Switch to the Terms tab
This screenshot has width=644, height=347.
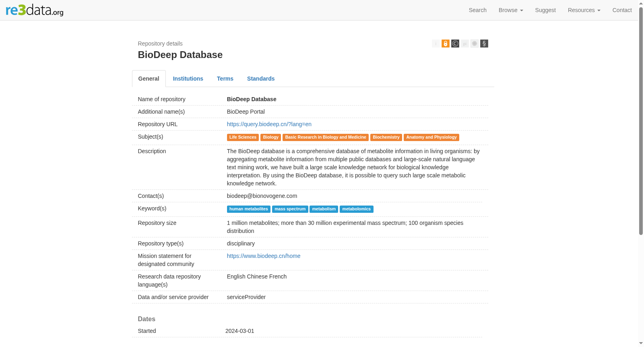(x=225, y=79)
